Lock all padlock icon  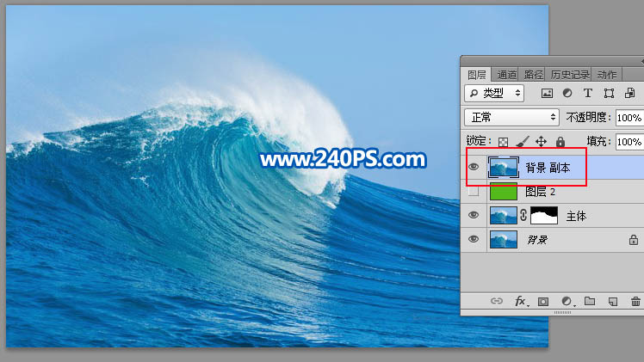click(x=560, y=141)
